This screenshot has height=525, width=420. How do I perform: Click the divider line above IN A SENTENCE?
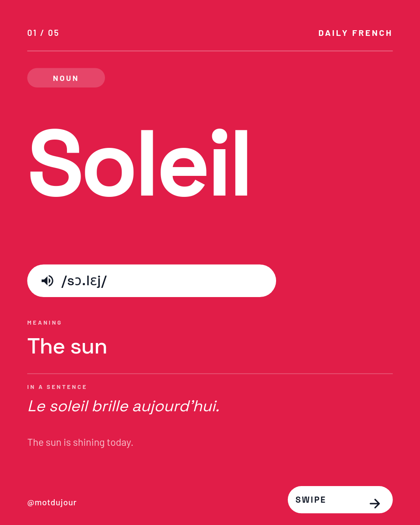point(210,374)
